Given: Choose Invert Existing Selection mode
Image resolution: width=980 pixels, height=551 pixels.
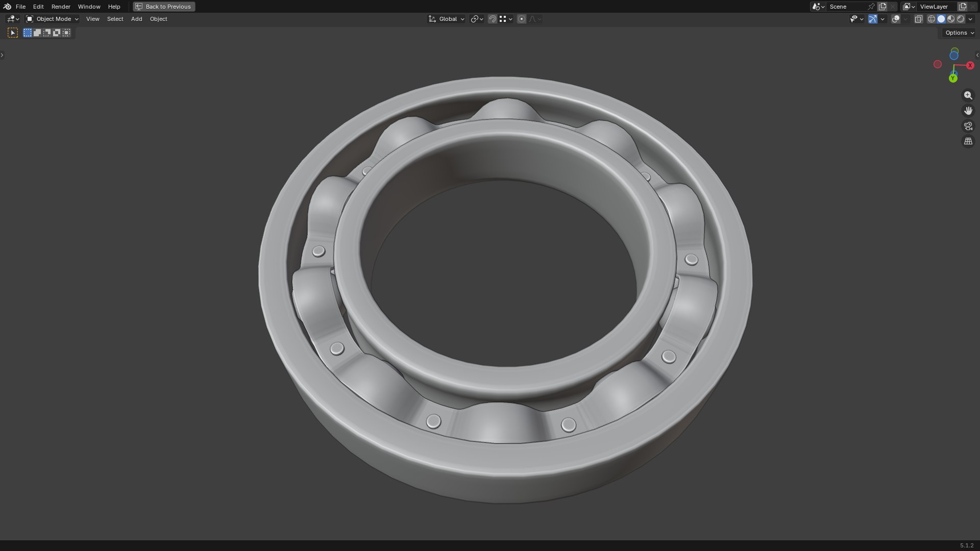Looking at the screenshot, I should 57,33.
